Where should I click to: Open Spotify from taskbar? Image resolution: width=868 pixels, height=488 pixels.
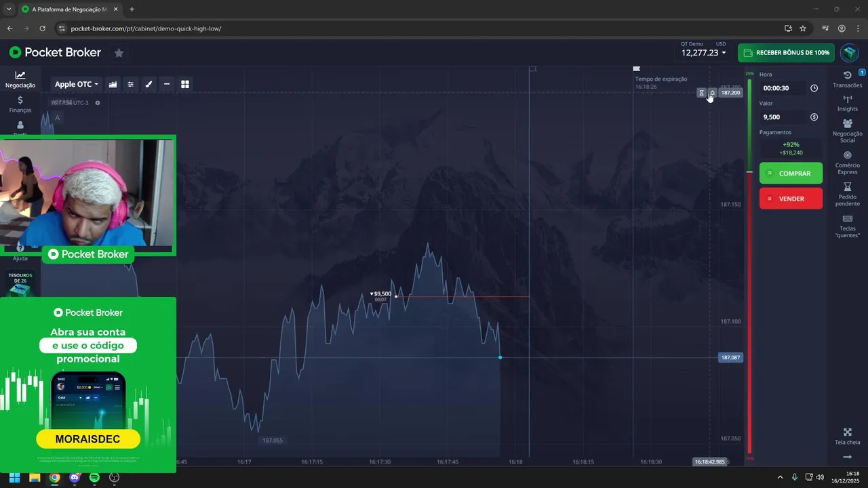pos(94,477)
